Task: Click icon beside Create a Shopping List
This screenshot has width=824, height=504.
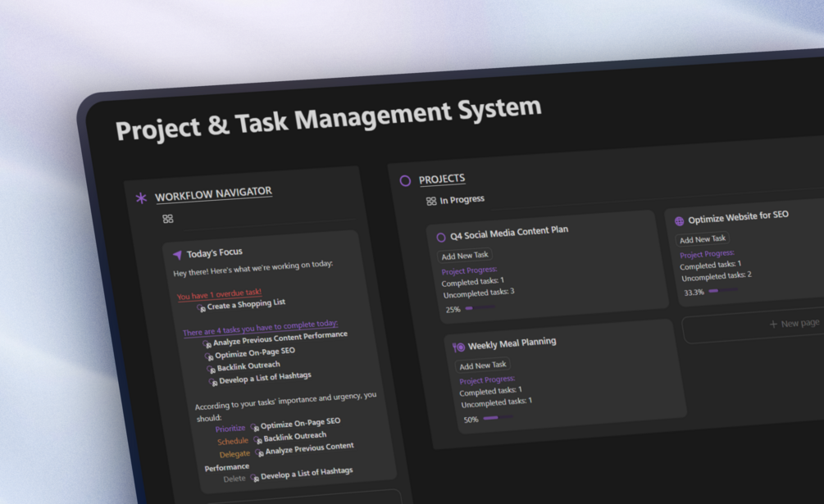Action: click(201, 308)
